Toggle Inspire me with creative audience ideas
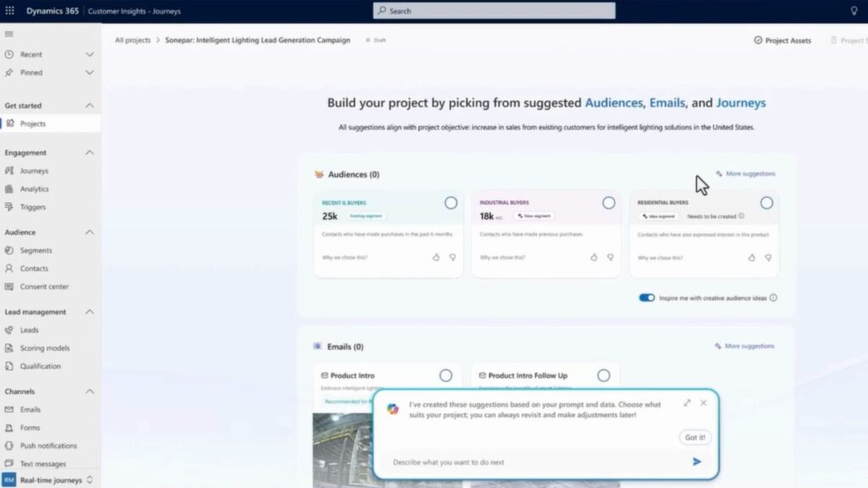This screenshot has width=868, height=488. 647,297
